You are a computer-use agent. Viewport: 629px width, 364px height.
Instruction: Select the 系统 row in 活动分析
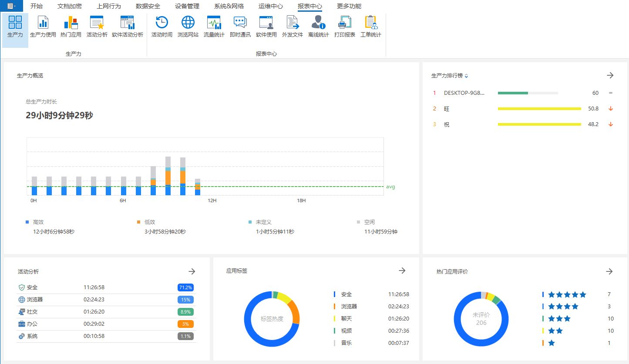[x=106, y=336]
